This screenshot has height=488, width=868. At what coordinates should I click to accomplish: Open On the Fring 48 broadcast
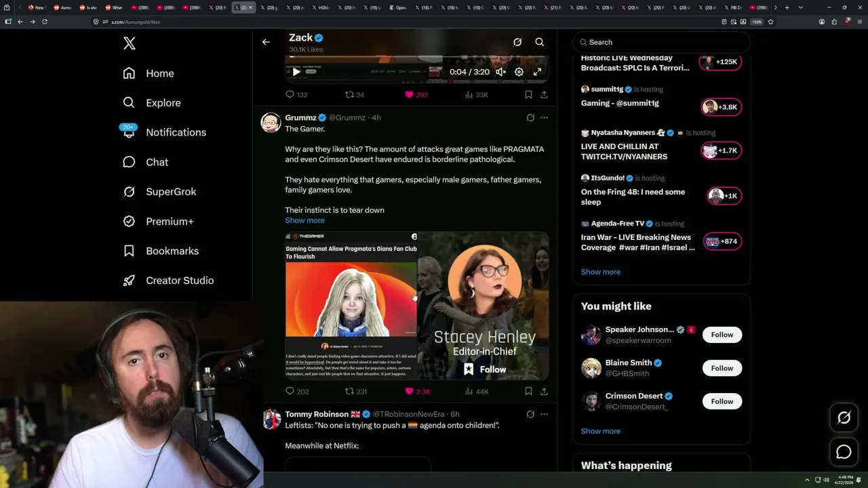(661, 190)
